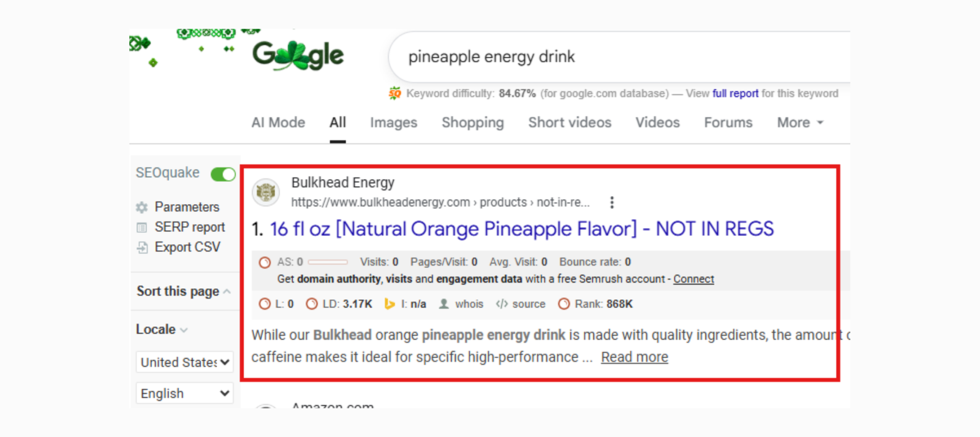Click the Bulkhead Energy site favicon
Screen dimensions: 980x437
click(266, 192)
